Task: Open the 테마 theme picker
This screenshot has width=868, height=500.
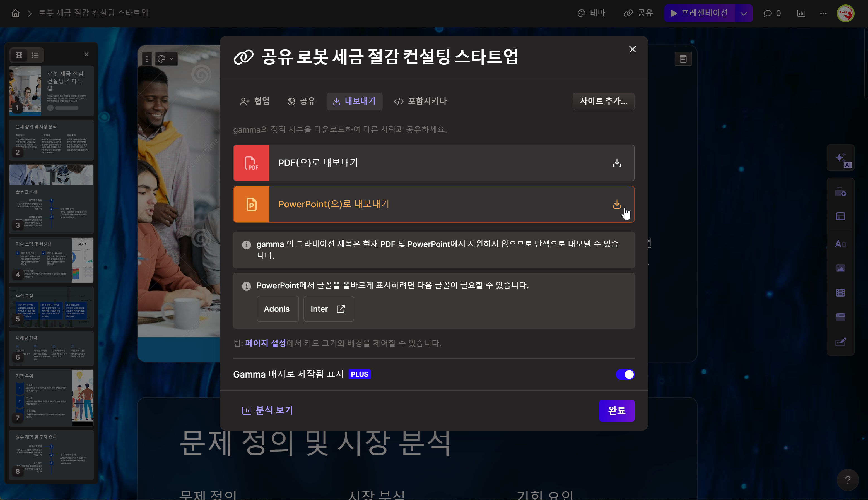Action: pos(591,13)
